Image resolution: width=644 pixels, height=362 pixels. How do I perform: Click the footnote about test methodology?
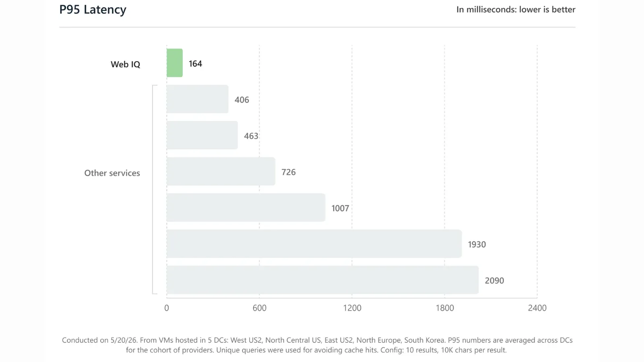click(x=317, y=345)
